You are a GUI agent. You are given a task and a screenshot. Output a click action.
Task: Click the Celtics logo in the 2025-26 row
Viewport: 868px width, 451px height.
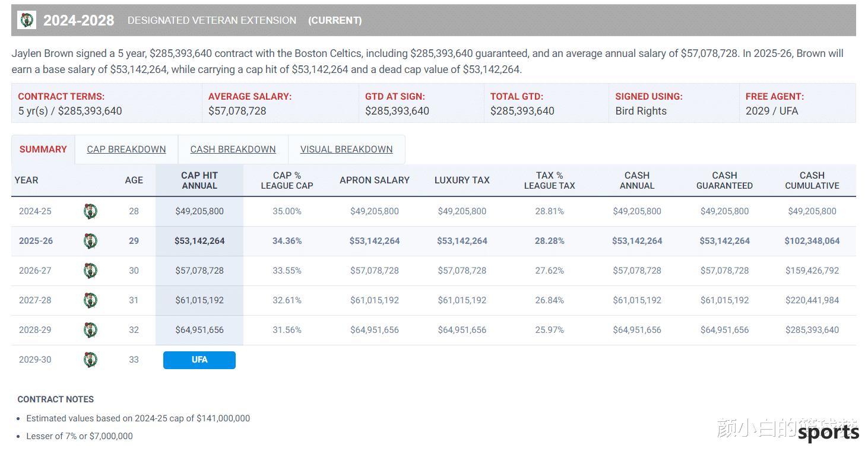pyautogui.click(x=90, y=241)
